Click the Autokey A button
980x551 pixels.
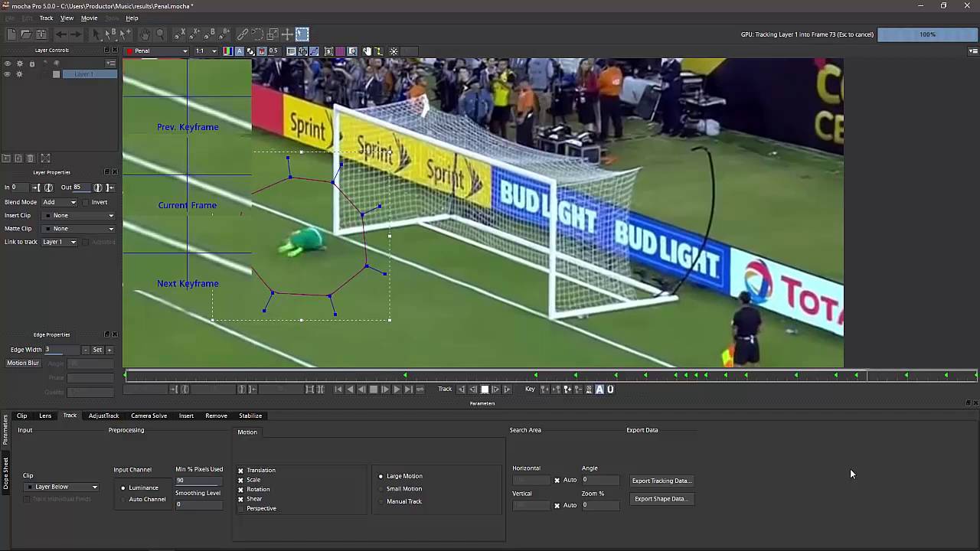(x=599, y=390)
